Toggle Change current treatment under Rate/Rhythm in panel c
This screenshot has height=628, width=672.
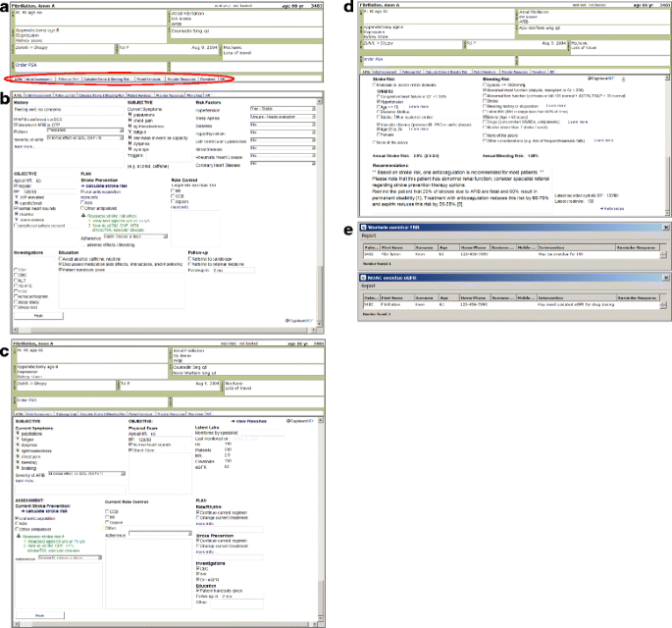[x=198, y=518]
